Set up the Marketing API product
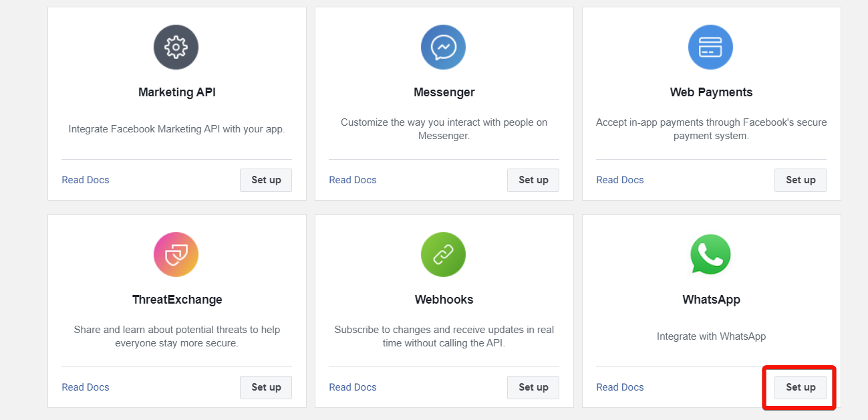The height and width of the screenshot is (420, 868). (x=266, y=180)
